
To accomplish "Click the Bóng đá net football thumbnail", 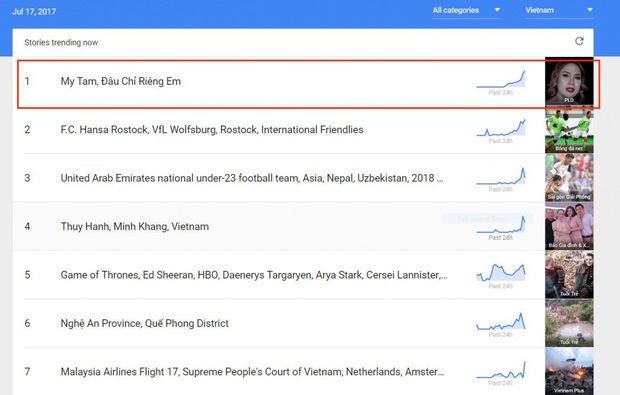I will 569,130.
